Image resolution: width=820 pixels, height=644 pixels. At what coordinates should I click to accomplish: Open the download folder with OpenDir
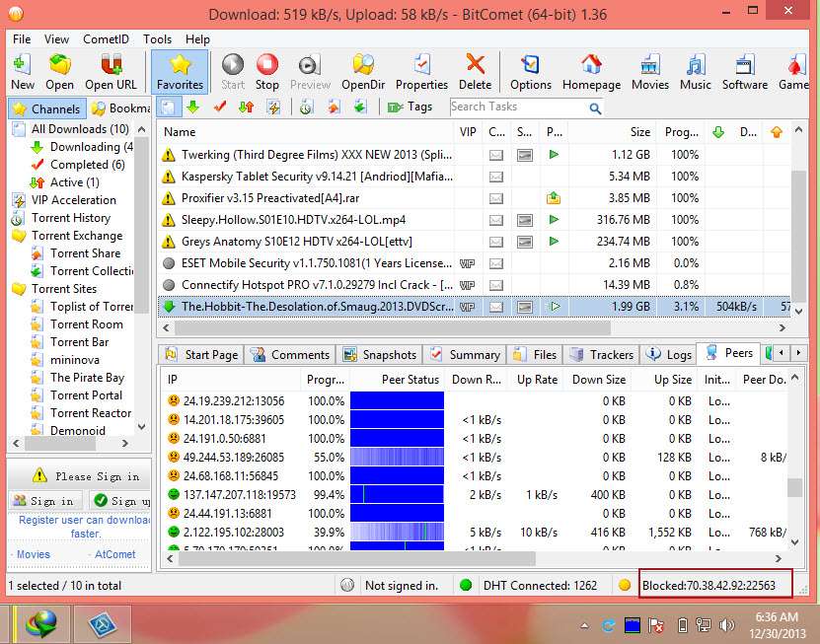pyautogui.click(x=363, y=71)
